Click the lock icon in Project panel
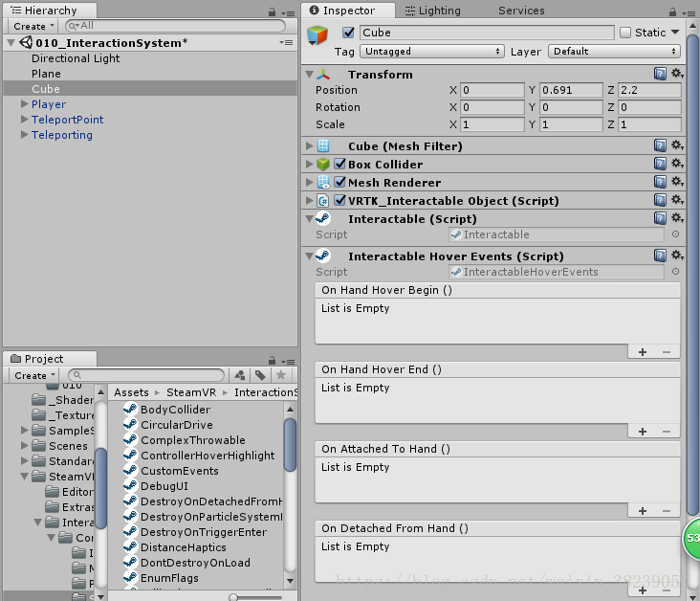This screenshot has width=700, height=601. click(272, 360)
